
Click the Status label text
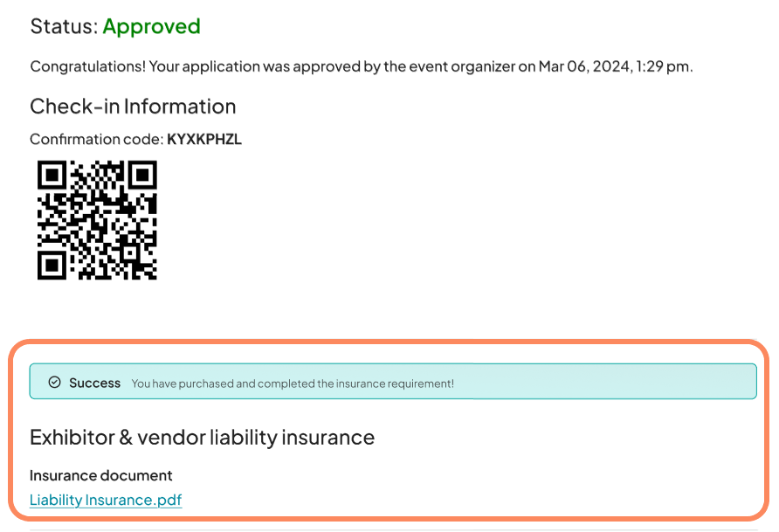point(64,26)
